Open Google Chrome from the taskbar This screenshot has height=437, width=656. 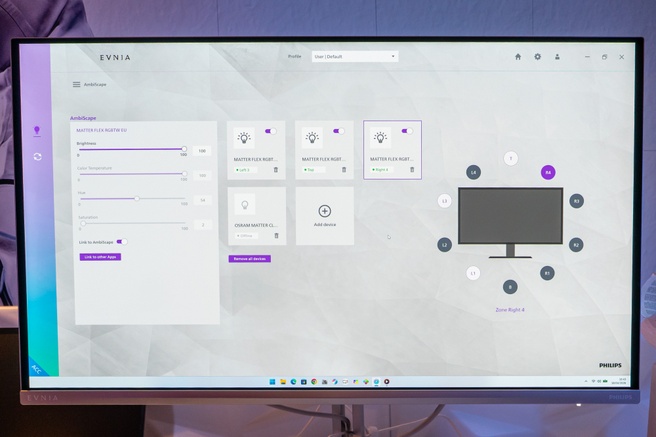tap(314, 381)
